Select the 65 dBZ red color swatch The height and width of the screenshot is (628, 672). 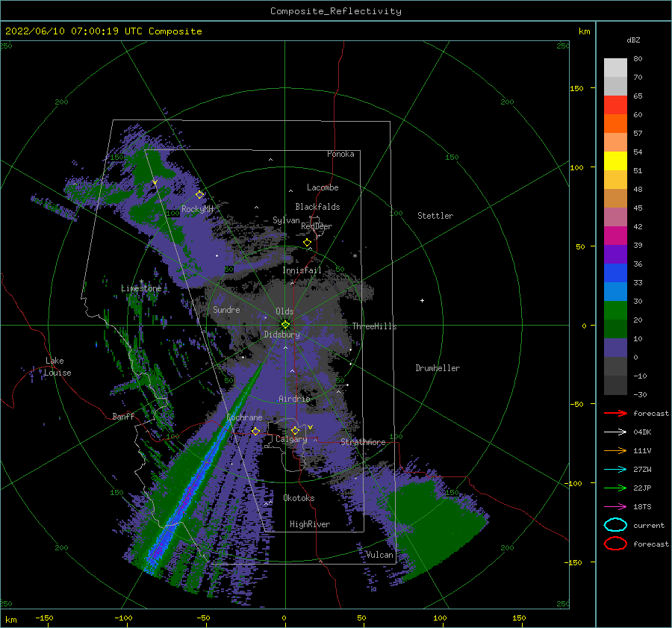[615, 105]
